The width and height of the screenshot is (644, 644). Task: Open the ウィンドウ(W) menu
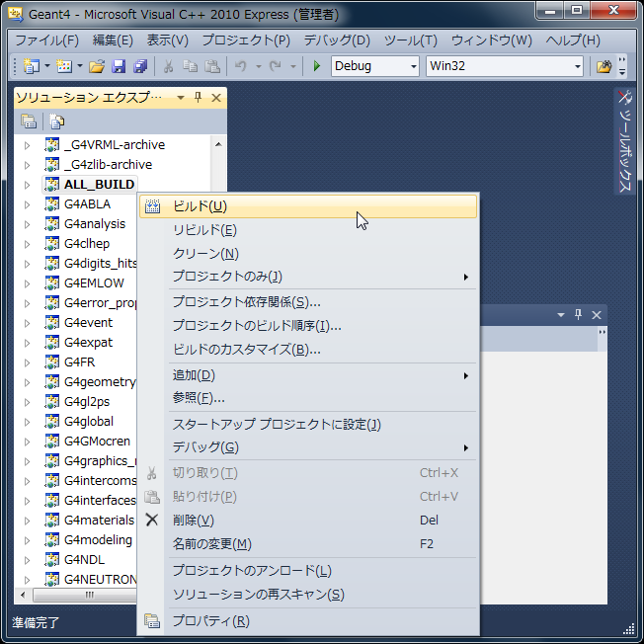click(491, 40)
